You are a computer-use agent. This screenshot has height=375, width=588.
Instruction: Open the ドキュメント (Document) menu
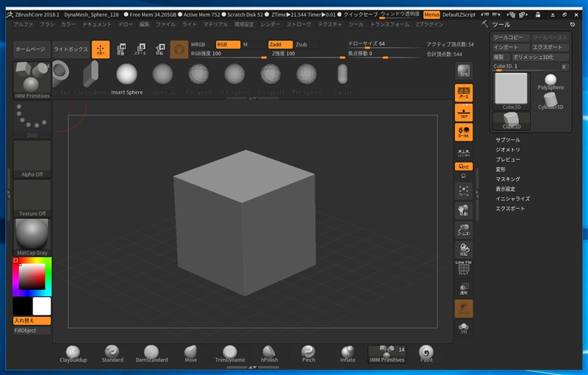pyautogui.click(x=97, y=24)
